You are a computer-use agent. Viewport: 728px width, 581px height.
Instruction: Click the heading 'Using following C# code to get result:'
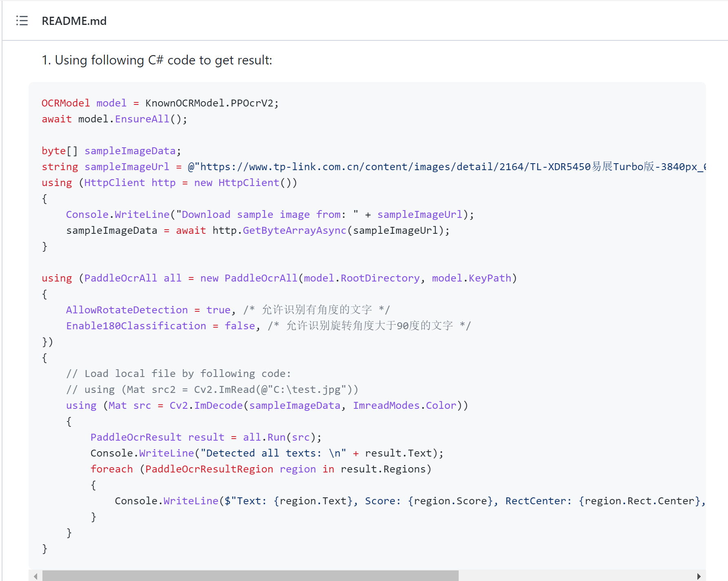point(163,60)
